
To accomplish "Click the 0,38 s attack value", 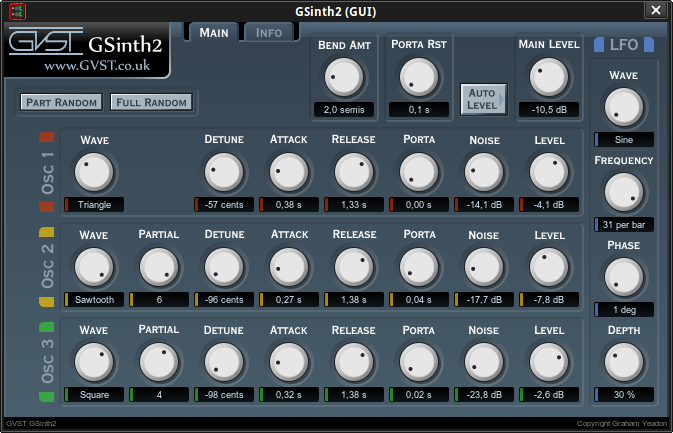I will pyautogui.click(x=289, y=205).
